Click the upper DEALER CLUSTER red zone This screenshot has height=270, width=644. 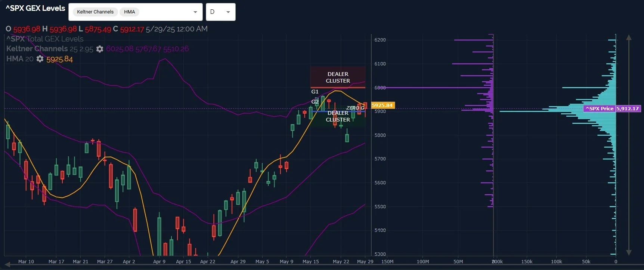[338, 77]
